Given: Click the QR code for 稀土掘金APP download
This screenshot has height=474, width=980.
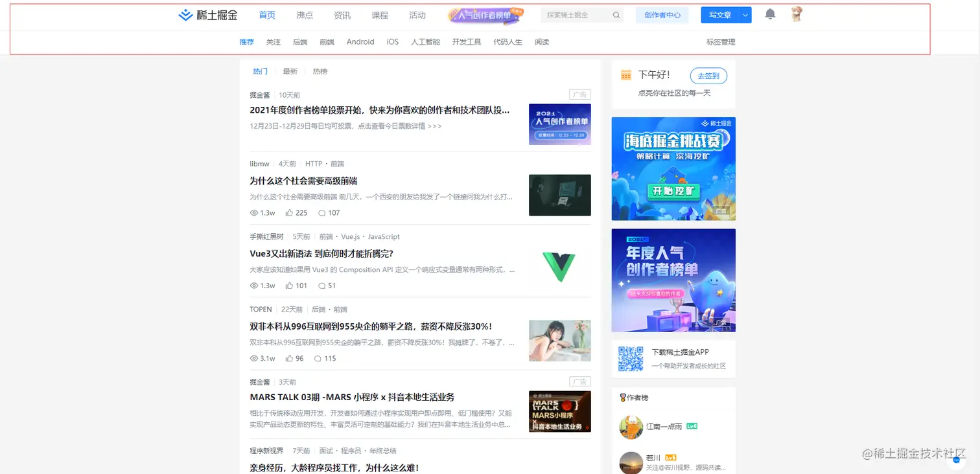Looking at the screenshot, I should click(631, 358).
